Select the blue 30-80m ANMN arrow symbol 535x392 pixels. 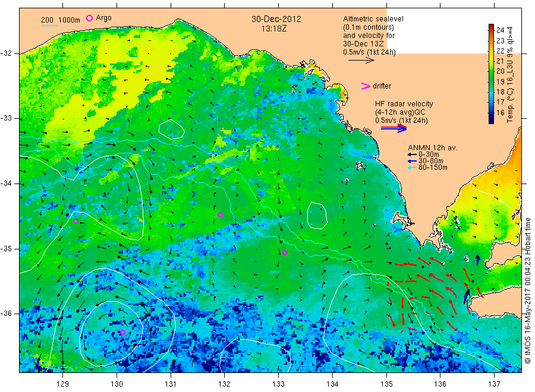click(x=412, y=161)
